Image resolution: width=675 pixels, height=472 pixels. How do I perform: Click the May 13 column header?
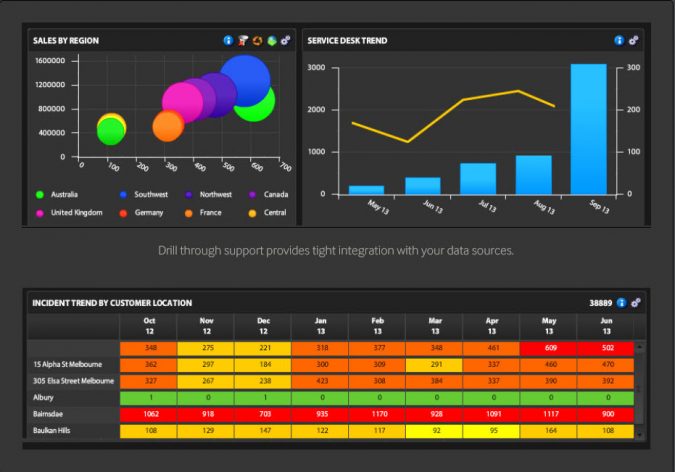click(x=547, y=326)
